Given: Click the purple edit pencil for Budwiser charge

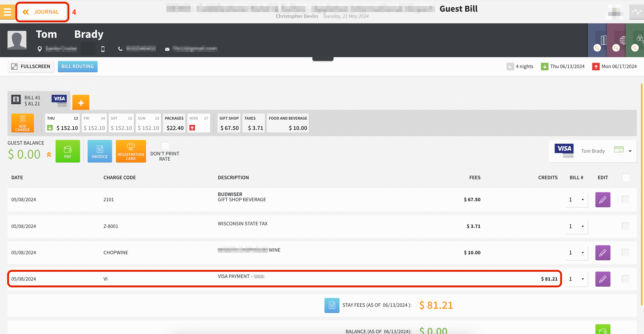Looking at the screenshot, I should pyautogui.click(x=603, y=200).
